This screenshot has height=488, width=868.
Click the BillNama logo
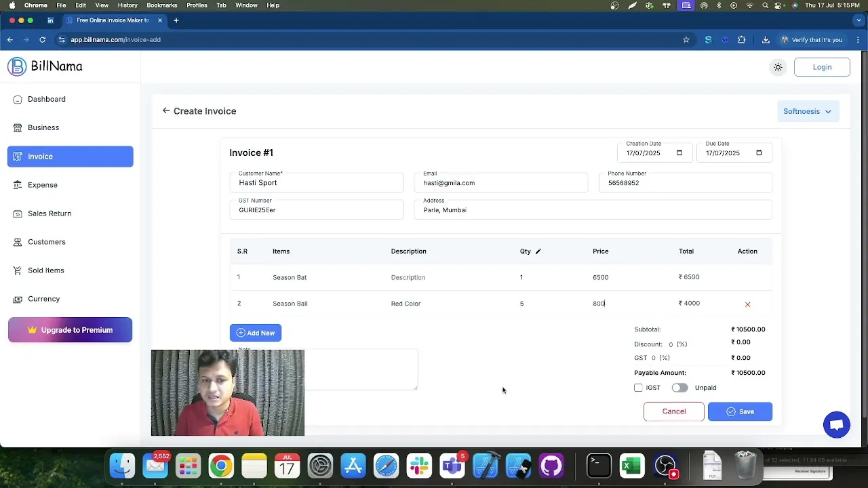click(45, 66)
